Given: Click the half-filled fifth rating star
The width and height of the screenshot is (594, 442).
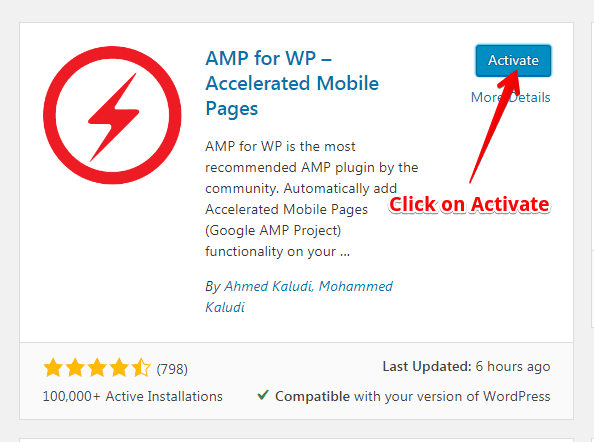Looking at the screenshot, I should [141, 367].
